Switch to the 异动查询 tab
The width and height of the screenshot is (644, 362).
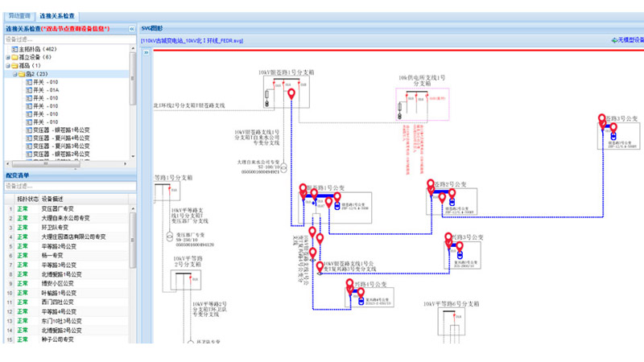click(x=19, y=15)
